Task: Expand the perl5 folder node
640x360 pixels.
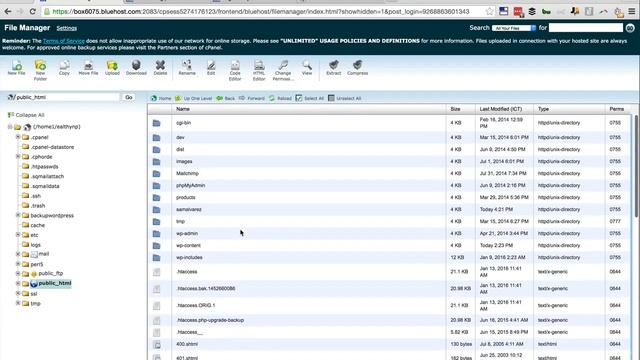Action: pos(18,264)
